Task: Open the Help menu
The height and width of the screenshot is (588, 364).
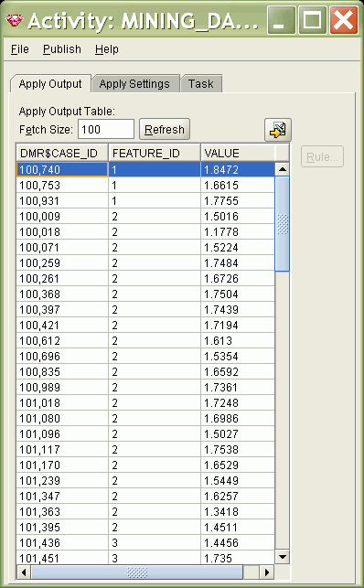Action: (x=107, y=49)
